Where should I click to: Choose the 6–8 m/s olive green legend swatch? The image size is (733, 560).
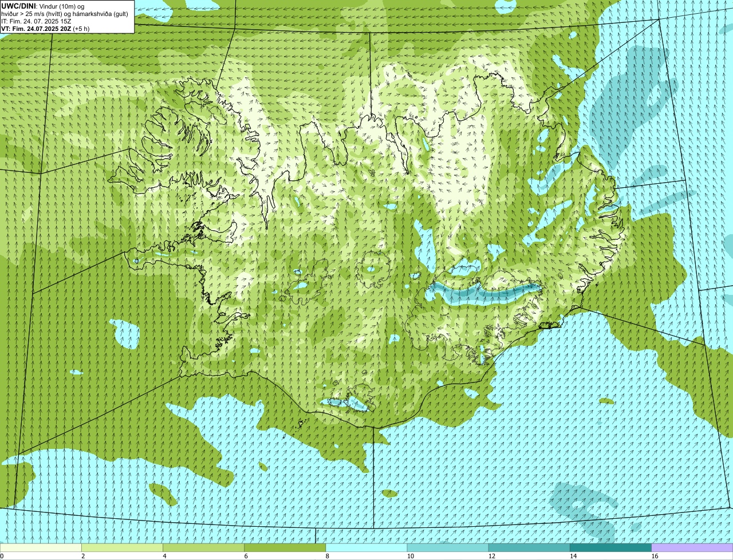285,548
